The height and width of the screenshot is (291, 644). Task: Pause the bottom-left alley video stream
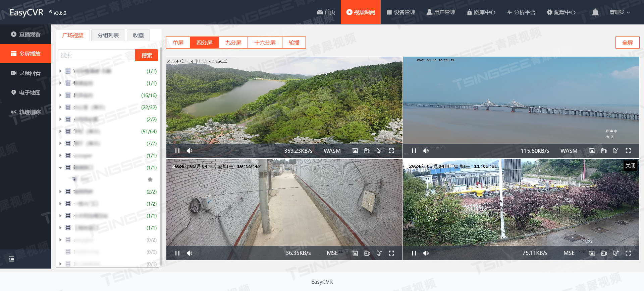[x=177, y=253]
